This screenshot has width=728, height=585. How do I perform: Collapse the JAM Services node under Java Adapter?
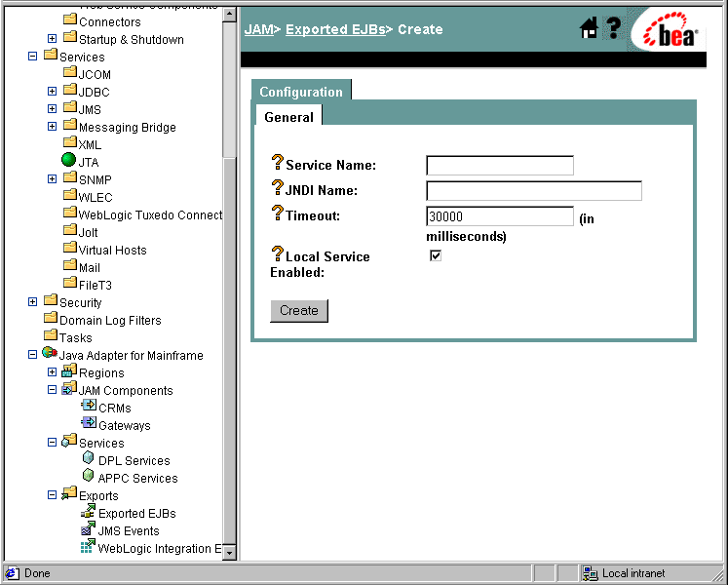click(x=52, y=443)
